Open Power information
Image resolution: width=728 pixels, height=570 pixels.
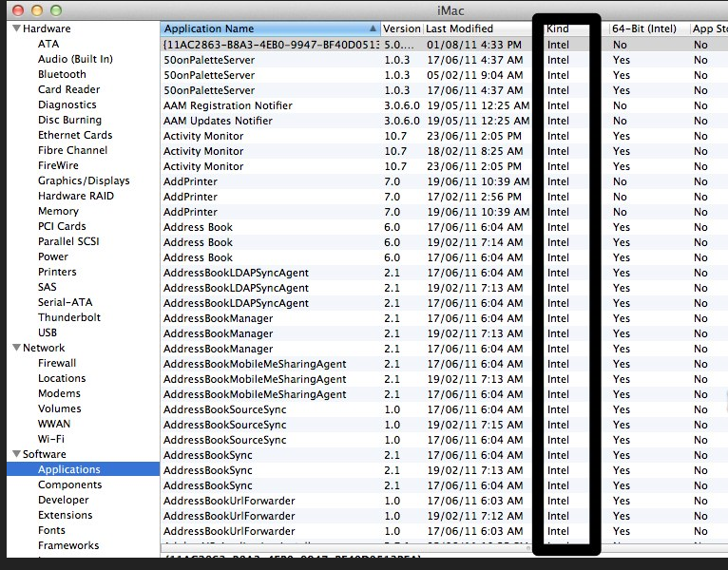[53, 256]
